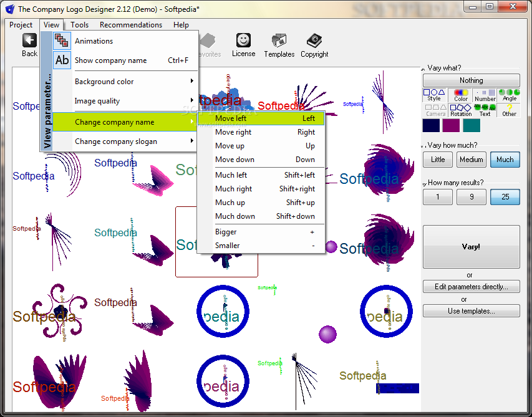The image size is (532, 417).
Task: Minimize the Logo Designer window
Action: (x=473, y=6)
